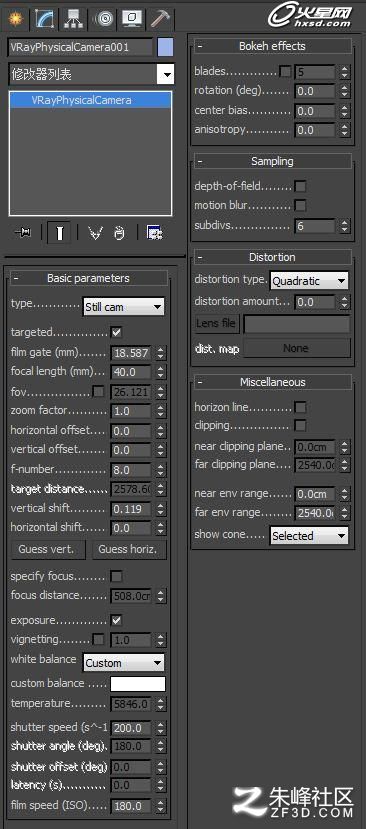The height and width of the screenshot is (829, 366).
Task: Open the Hierarchy command panel tab
Action: 74,19
